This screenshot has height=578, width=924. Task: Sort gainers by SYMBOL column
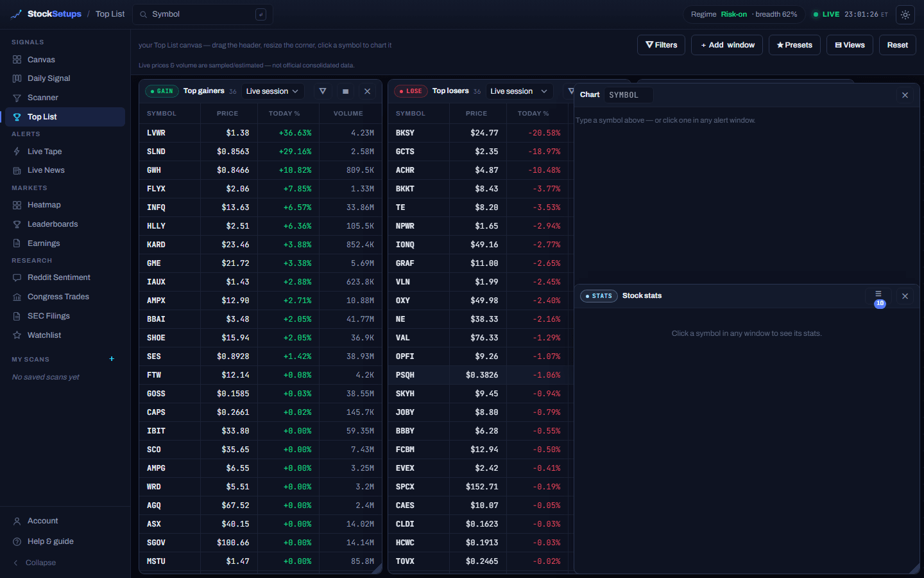pos(162,114)
